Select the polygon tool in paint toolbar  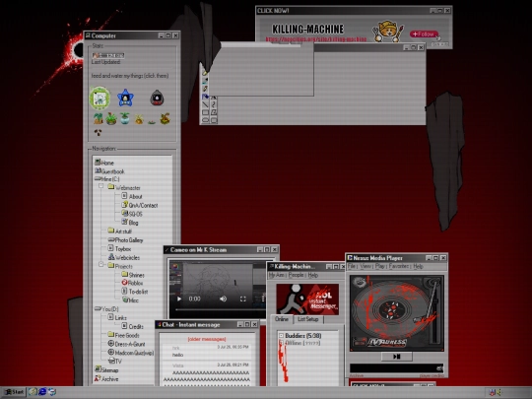[214, 112]
